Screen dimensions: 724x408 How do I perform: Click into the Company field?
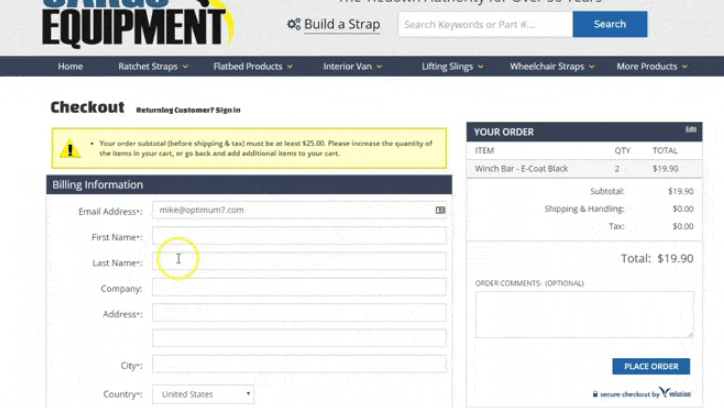(299, 287)
